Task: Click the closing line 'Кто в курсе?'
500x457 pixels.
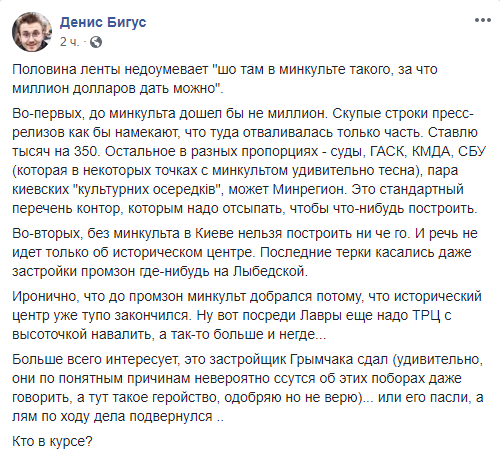Action: click(x=52, y=441)
